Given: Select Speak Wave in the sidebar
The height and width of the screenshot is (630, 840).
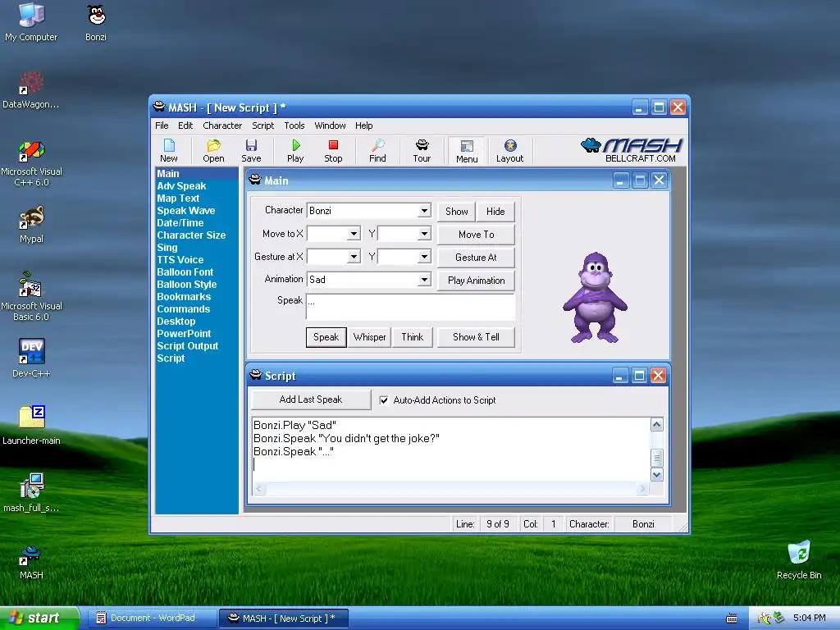Looking at the screenshot, I should tap(186, 211).
